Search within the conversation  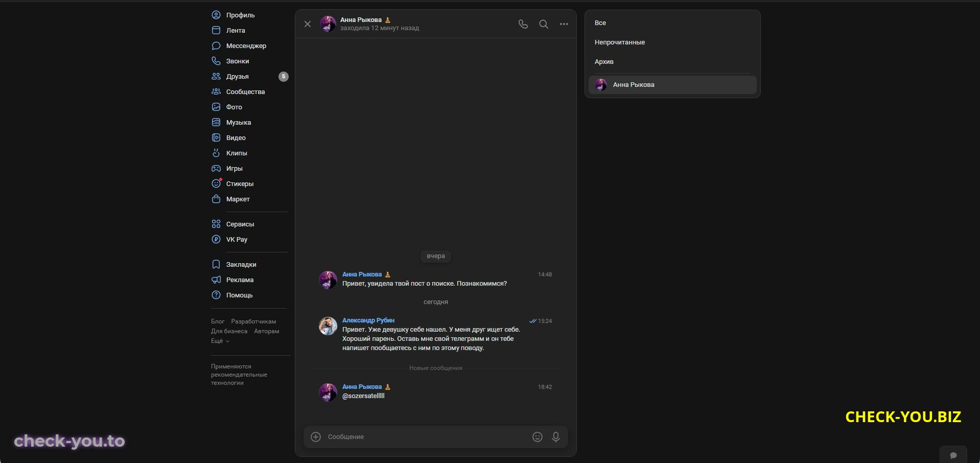click(544, 24)
